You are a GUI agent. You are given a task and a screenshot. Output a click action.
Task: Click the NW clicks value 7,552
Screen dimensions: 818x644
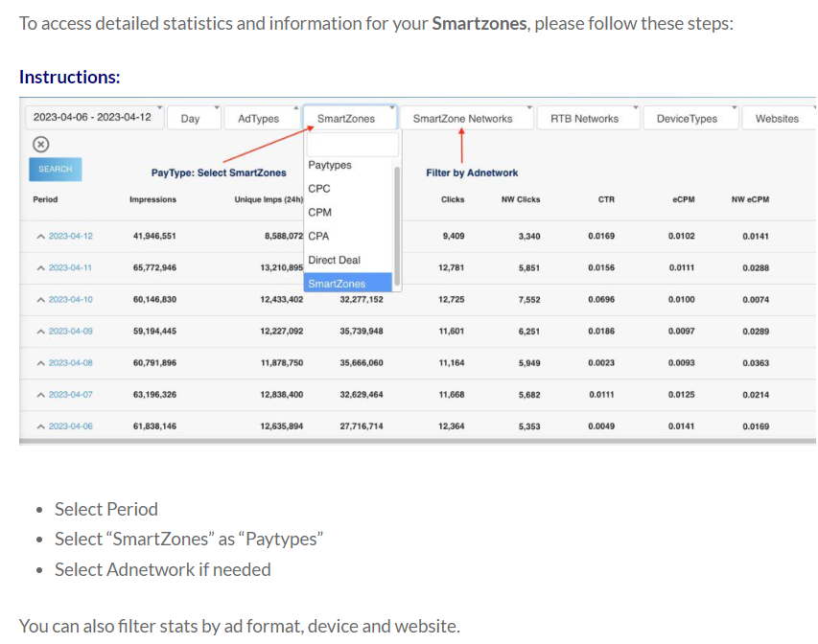[x=529, y=300]
